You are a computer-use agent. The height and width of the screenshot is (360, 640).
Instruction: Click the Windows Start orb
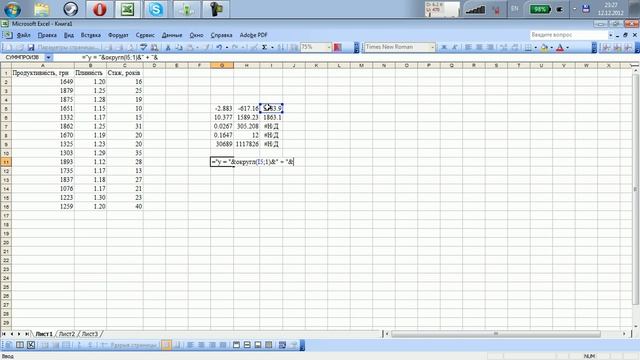12,9
